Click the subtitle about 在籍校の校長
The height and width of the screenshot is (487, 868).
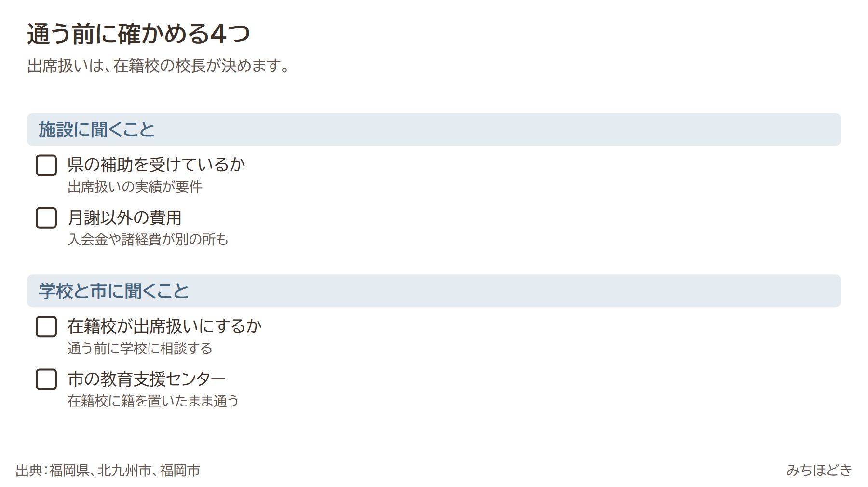pyautogui.click(x=159, y=66)
